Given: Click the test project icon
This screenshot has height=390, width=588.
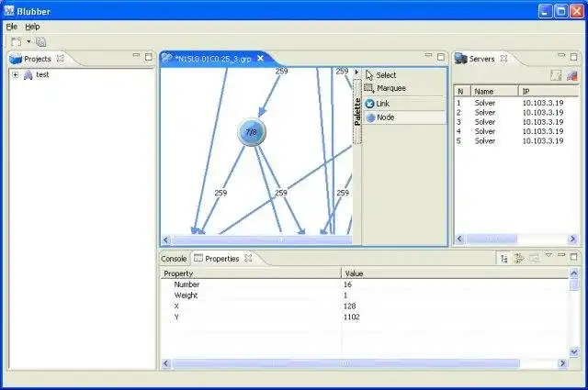Looking at the screenshot, I should (28, 74).
